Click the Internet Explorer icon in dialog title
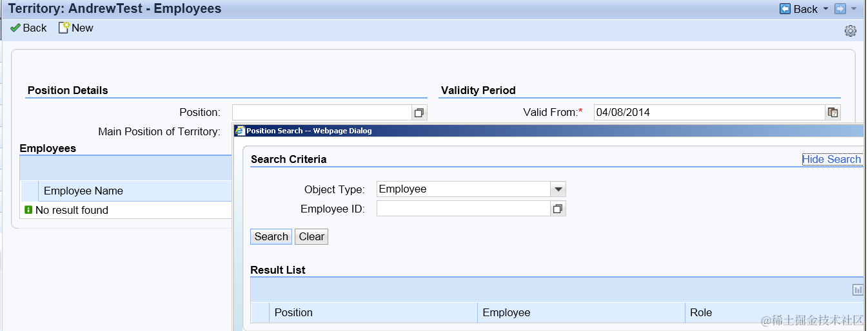868x331 pixels. coord(240,131)
